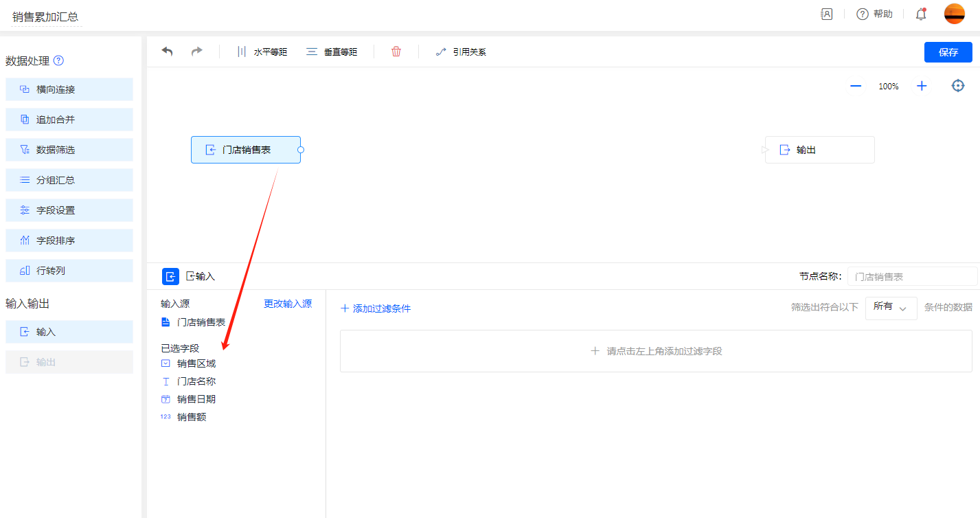
Task: Apply 垂直等距 vertical spacing
Action: [332, 52]
